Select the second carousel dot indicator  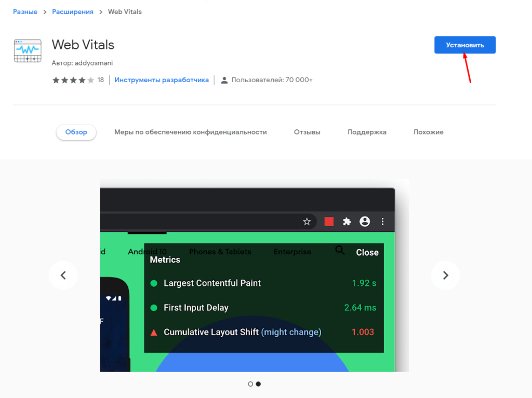click(x=258, y=384)
